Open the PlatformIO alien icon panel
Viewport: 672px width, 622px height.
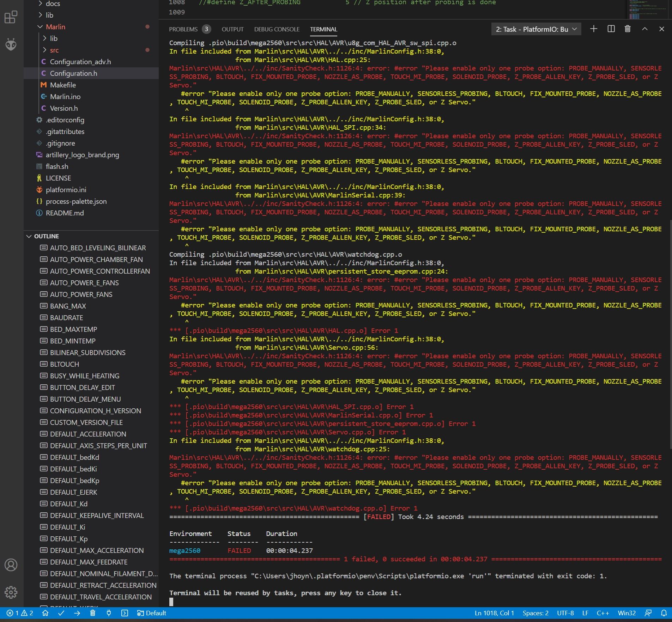tap(11, 44)
